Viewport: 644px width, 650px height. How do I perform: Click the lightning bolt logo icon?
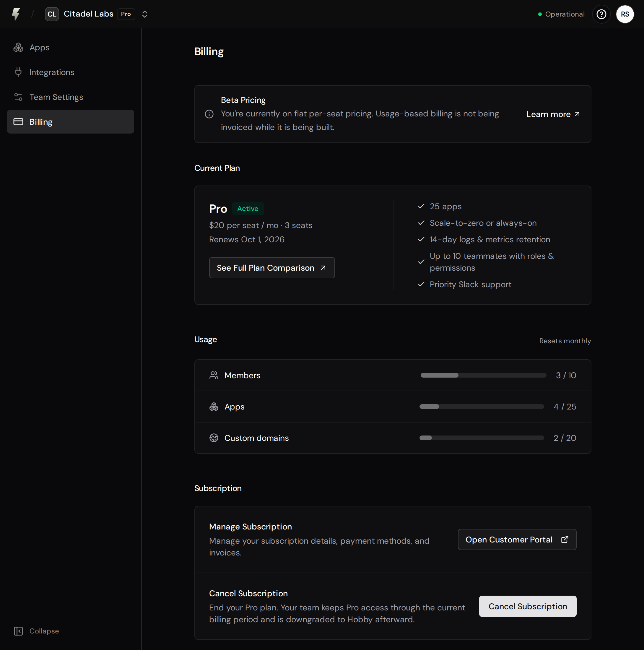point(16,14)
